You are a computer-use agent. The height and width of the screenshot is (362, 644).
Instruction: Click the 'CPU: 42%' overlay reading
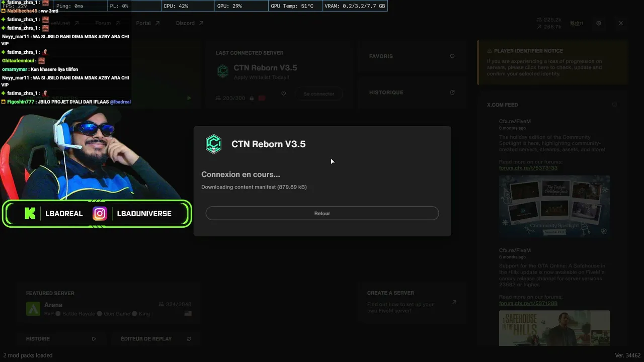tap(176, 6)
